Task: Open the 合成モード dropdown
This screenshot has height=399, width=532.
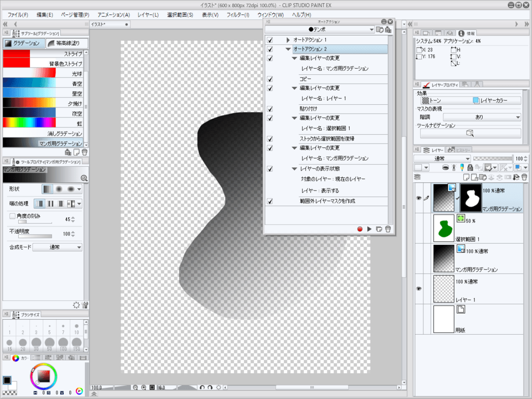Action: [58, 247]
